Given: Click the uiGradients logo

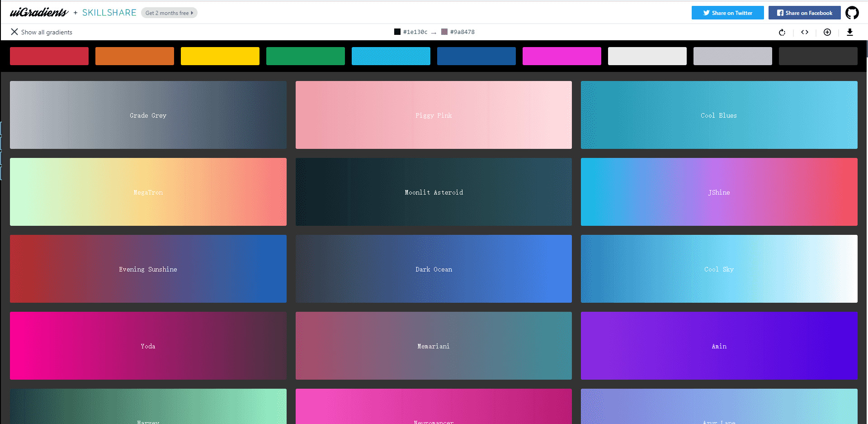Looking at the screenshot, I should pyautogui.click(x=39, y=12).
